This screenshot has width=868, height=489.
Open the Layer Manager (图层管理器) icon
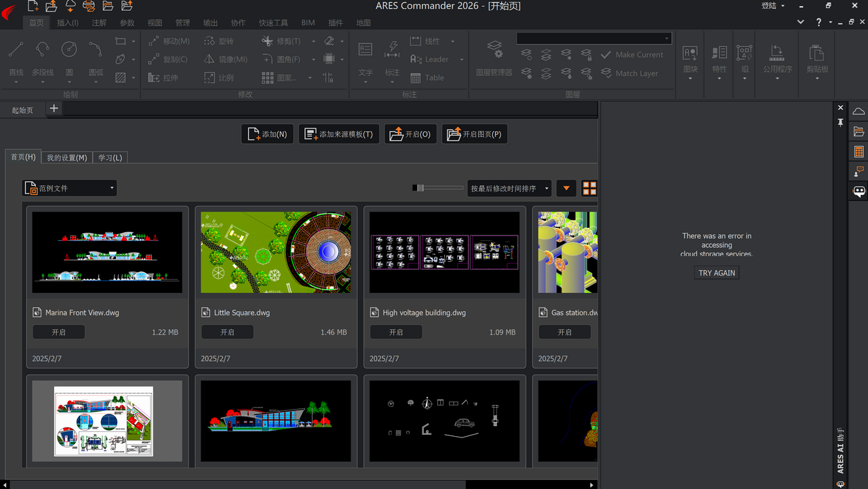[x=494, y=59]
